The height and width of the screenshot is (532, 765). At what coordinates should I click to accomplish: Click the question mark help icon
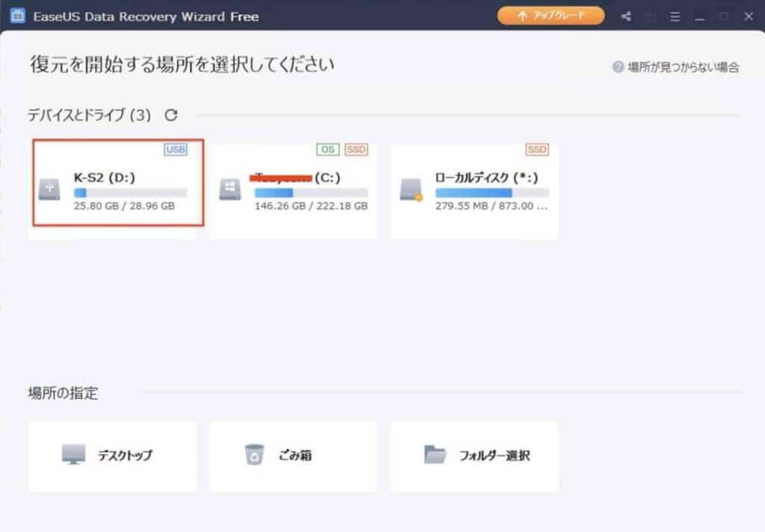619,67
